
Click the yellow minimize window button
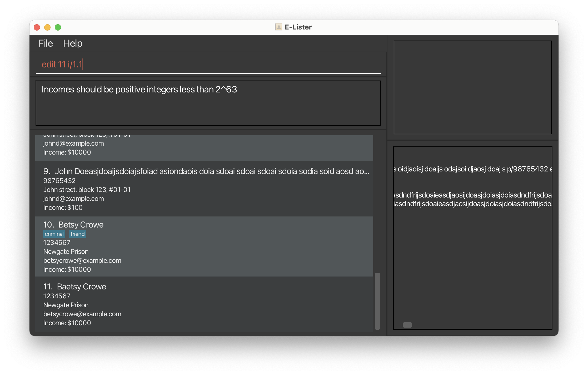pos(47,27)
